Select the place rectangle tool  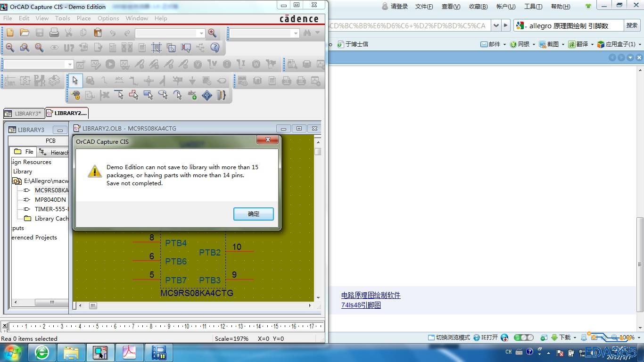[x=148, y=95]
